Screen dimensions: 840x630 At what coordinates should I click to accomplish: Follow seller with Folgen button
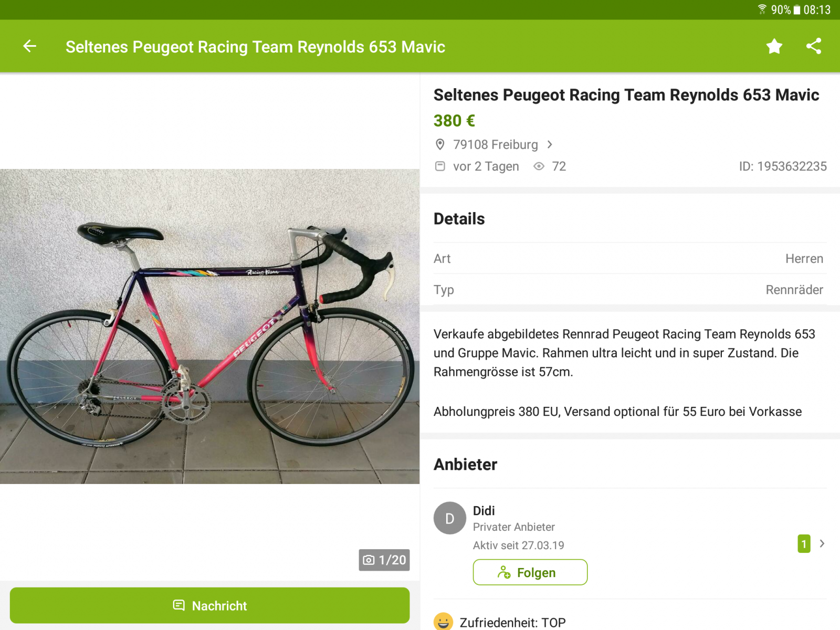(530, 572)
